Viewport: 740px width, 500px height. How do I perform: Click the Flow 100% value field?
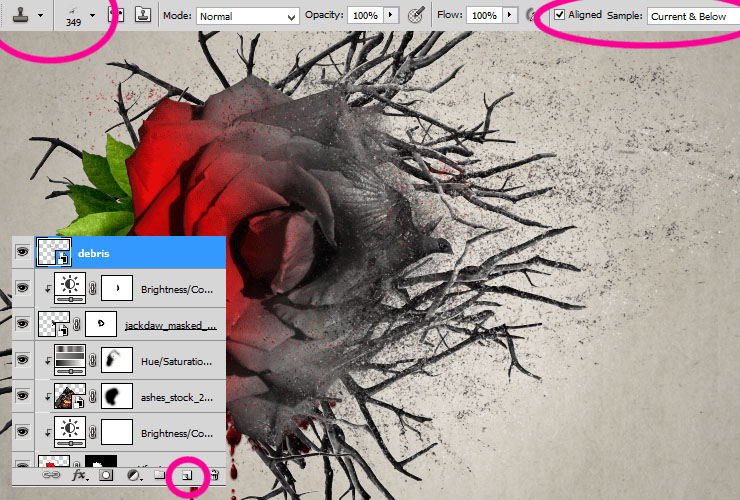484,16
